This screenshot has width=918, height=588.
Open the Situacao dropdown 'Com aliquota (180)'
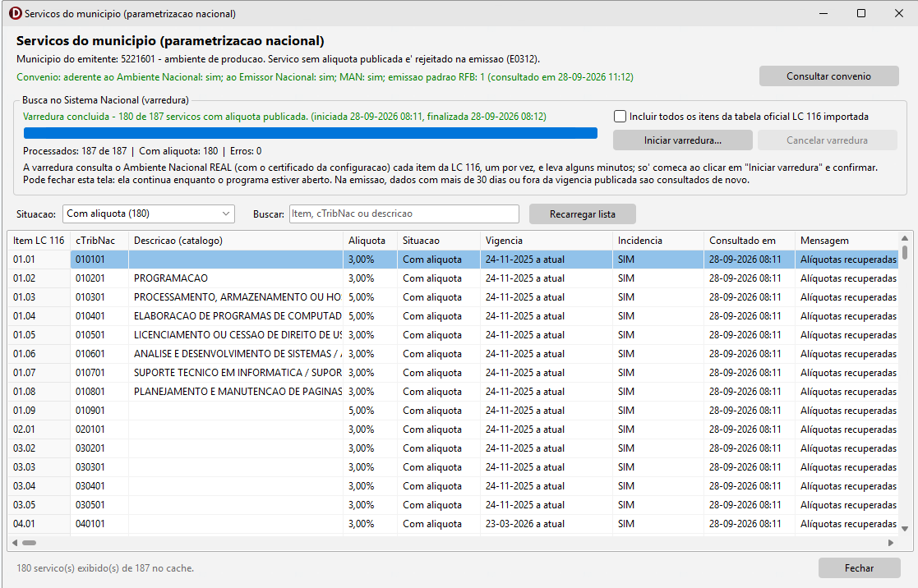[149, 214]
